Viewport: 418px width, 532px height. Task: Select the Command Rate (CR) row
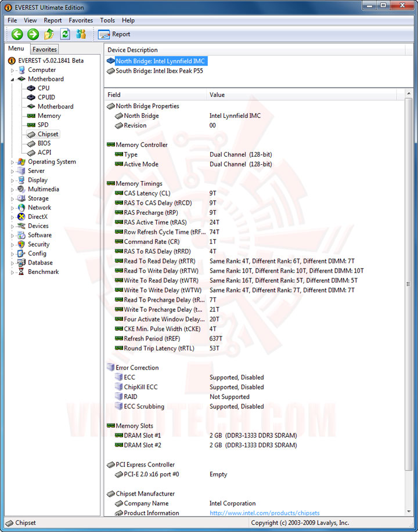click(255, 242)
